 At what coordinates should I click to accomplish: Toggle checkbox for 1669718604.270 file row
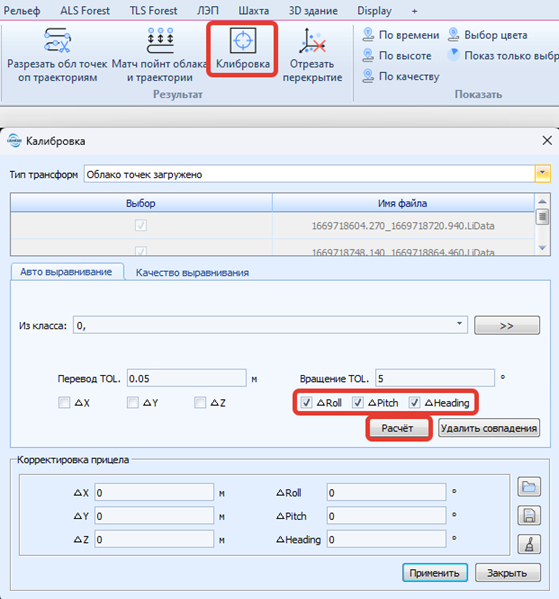pos(141,225)
